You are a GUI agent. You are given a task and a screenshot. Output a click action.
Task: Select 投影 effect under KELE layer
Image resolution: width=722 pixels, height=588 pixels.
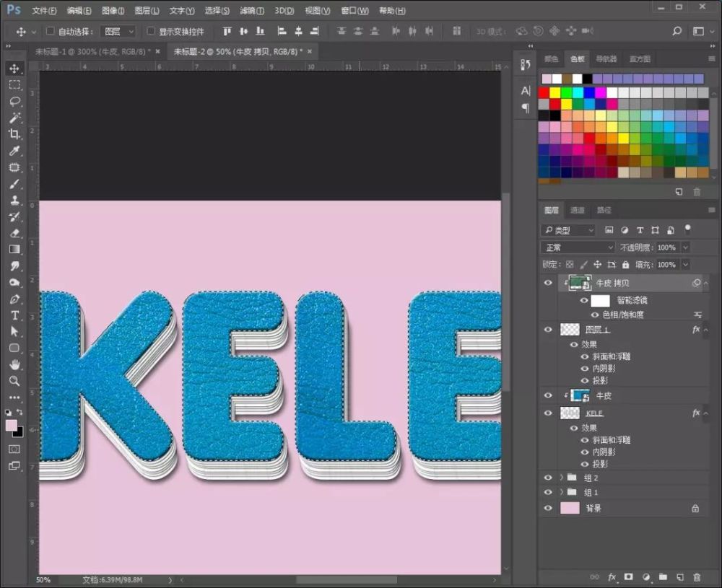point(600,464)
